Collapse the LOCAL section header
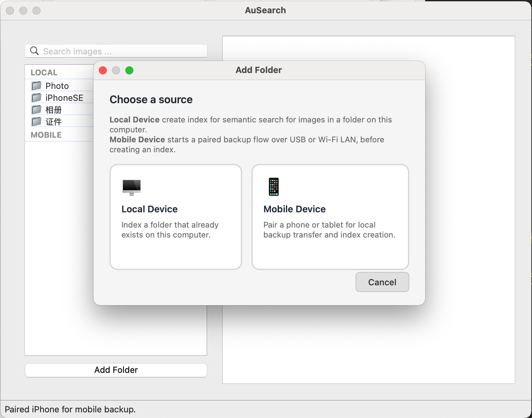 [x=43, y=72]
